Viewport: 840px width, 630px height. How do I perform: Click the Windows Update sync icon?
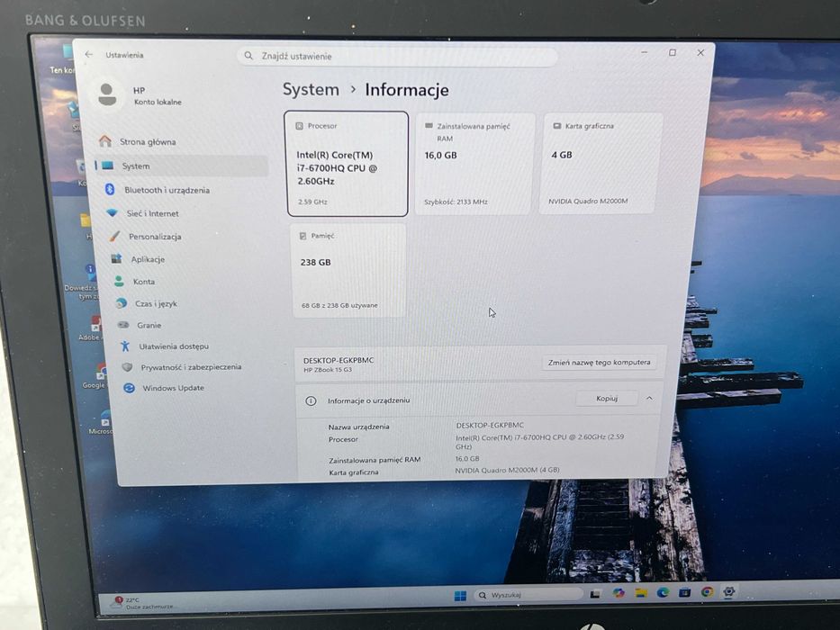pyautogui.click(x=129, y=387)
